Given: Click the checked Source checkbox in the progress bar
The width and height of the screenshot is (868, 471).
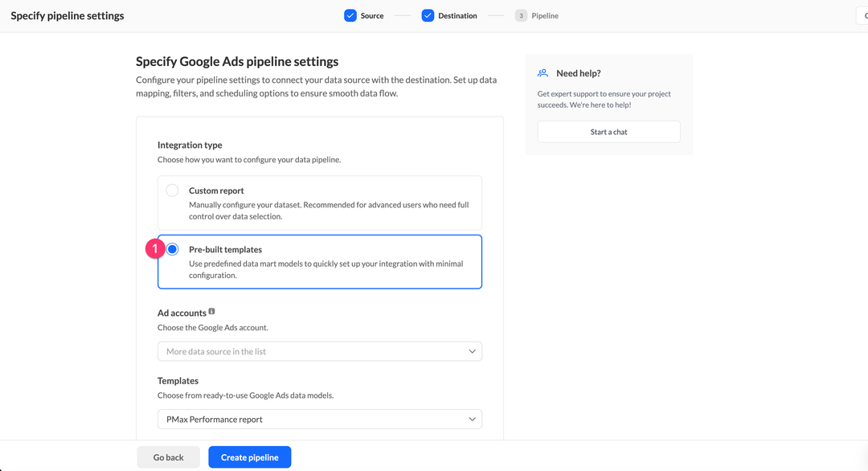Looking at the screenshot, I should (350, 14).
